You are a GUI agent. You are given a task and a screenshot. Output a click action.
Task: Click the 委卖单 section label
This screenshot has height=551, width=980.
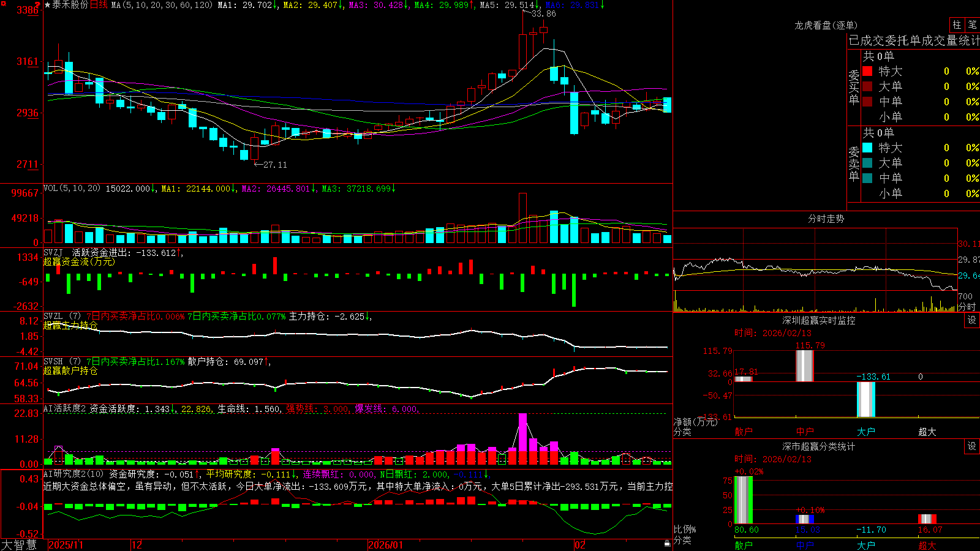(x=854, y=163)
